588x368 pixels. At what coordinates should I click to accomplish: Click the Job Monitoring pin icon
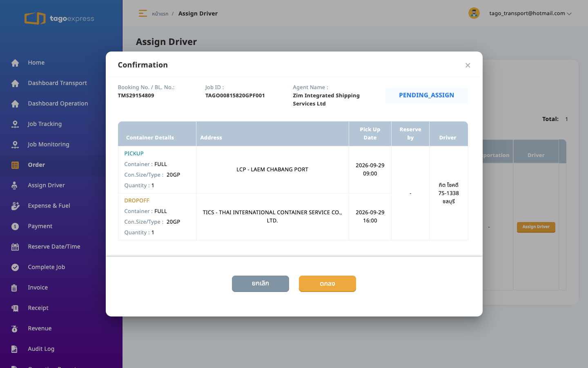(15, 145)
